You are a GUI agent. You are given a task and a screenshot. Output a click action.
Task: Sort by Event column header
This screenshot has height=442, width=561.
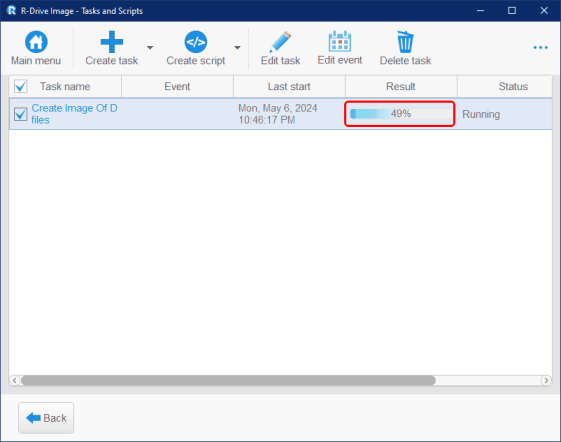pos(177,86)
